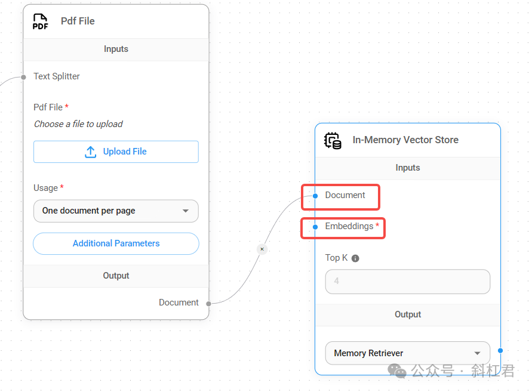Click the Top K info icon
The height and width of the screenshot is (392, 532).
coord(355,258)
